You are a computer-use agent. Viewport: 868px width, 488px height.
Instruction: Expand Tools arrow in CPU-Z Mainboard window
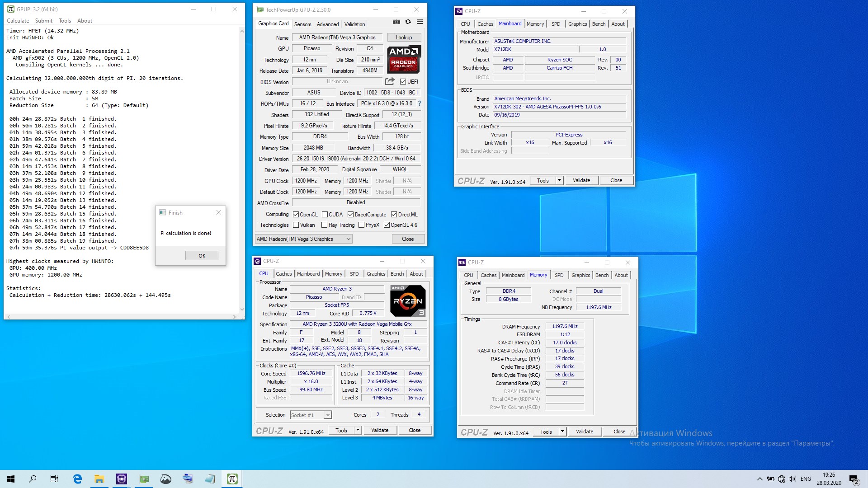[559, 180]
